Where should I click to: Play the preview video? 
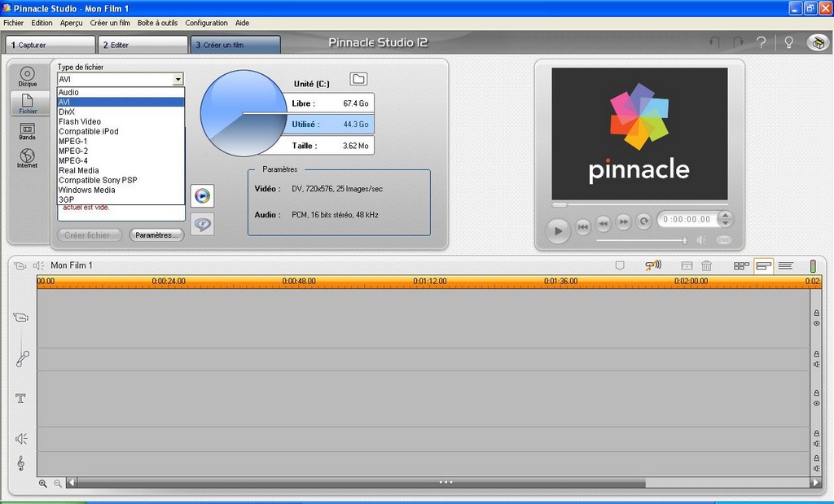click(x=557, y=230)
